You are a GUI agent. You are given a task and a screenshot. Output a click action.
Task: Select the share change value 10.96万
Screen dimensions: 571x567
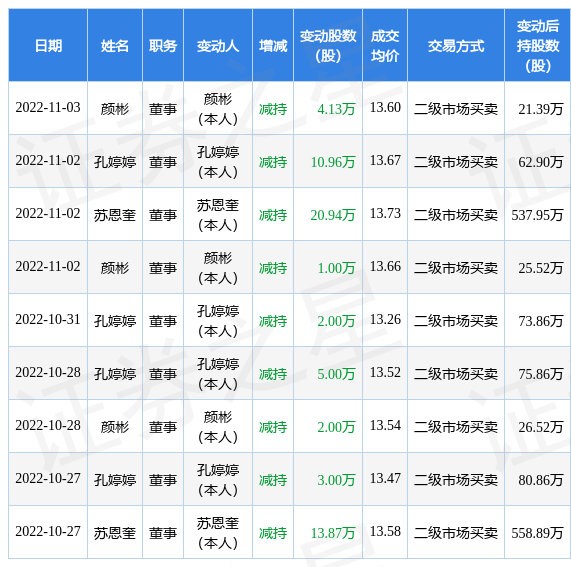[x=333, y=162]
